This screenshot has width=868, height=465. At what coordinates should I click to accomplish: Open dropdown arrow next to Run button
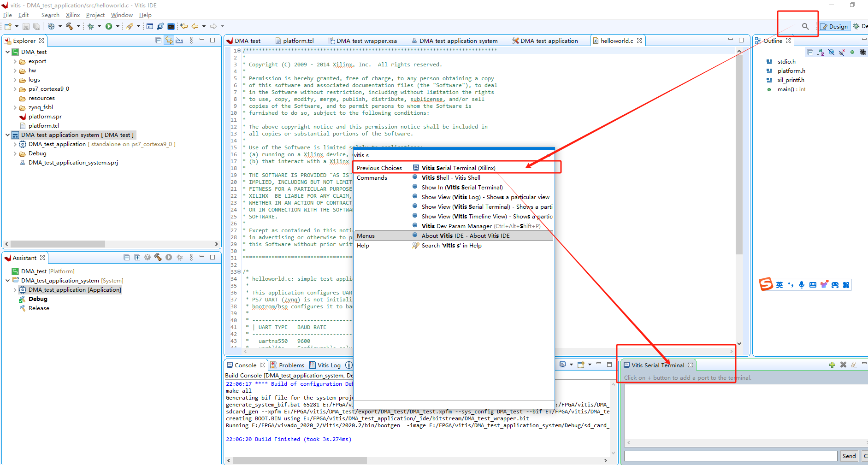point(118,26)
